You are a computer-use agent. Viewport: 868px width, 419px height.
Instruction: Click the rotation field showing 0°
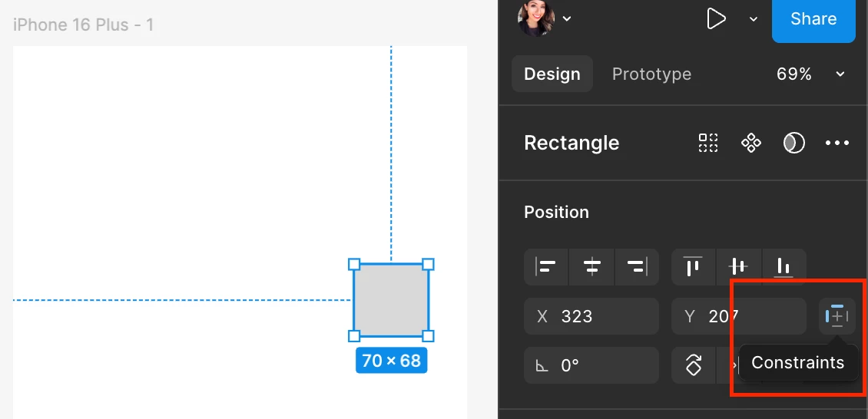click(591, 365)
